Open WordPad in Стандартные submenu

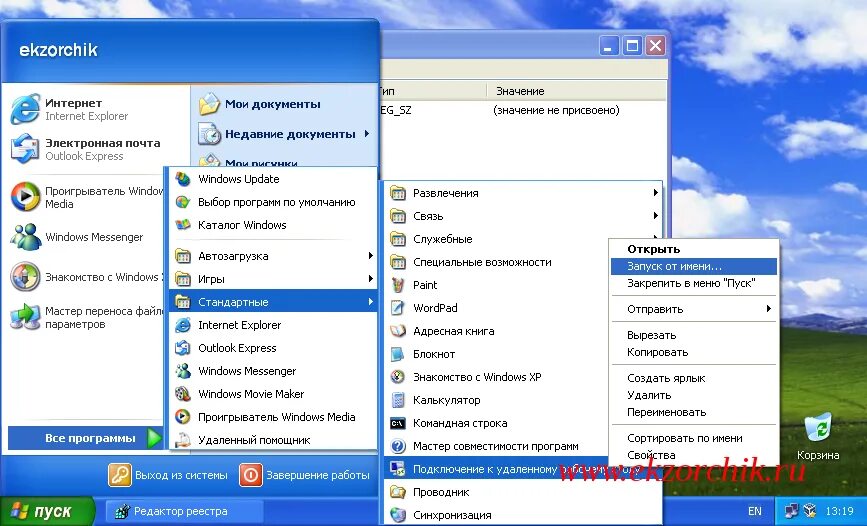tap(495, 308)
